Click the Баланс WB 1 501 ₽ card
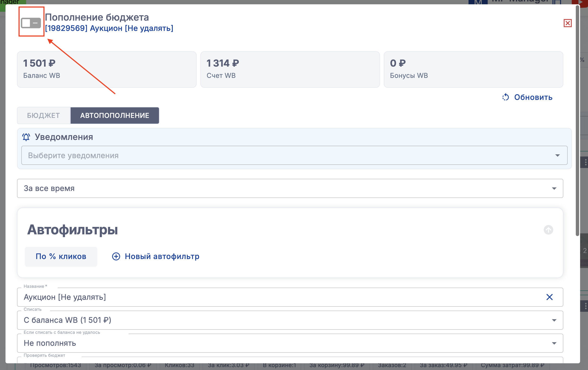The height and width of the screenshot is (370, 588). tap(107, 69)
